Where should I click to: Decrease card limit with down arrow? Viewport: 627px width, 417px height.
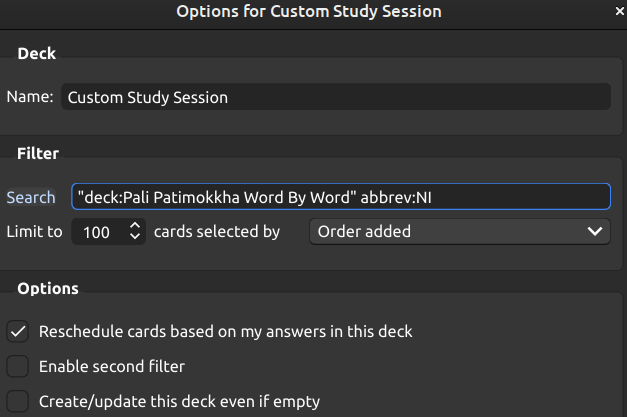[x=136, y=237]
